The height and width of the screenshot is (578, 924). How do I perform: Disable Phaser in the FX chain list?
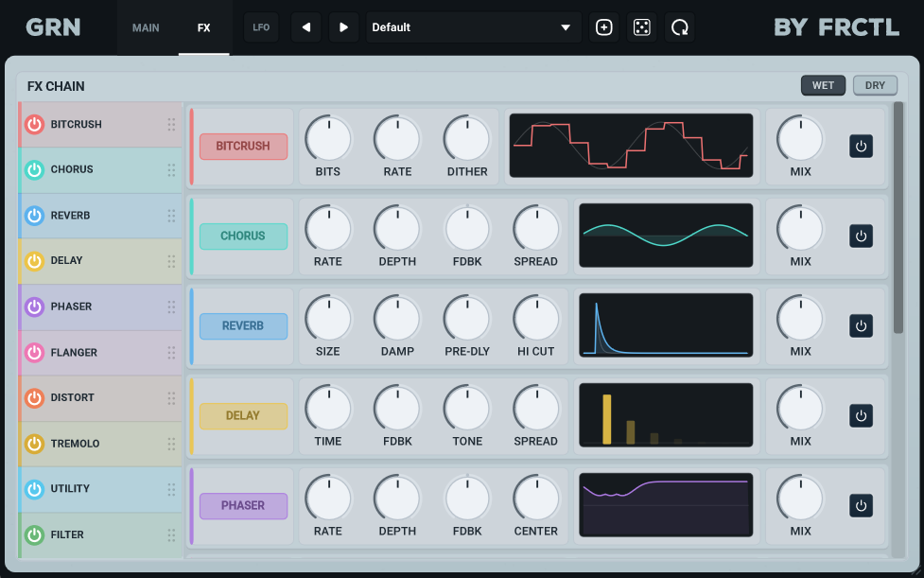pyautogui.click(x=34, y=307)
